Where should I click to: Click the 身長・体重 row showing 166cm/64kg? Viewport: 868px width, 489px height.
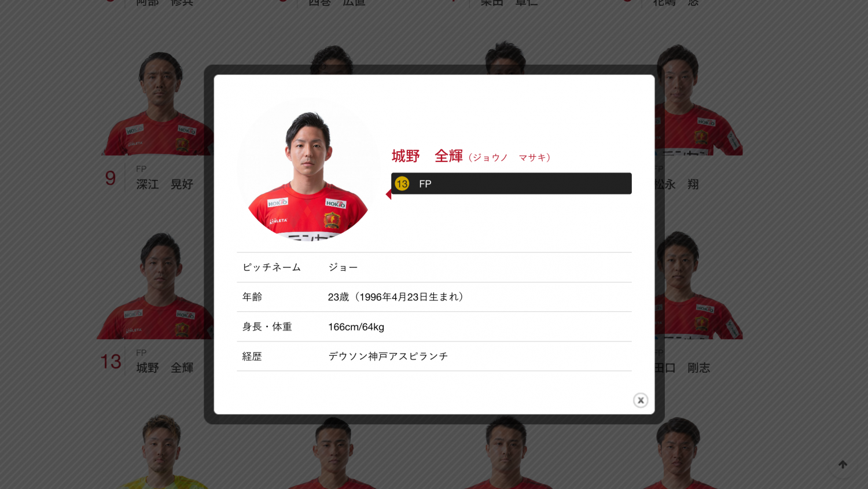tap(434, 327)
